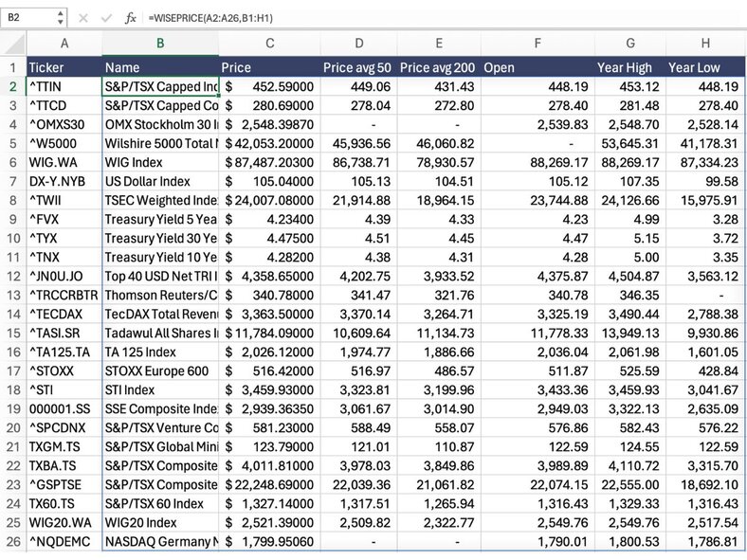Select column B header
The height and width of the screenshot is (560, 747).
pyautogui.click(x=160, y=44)
